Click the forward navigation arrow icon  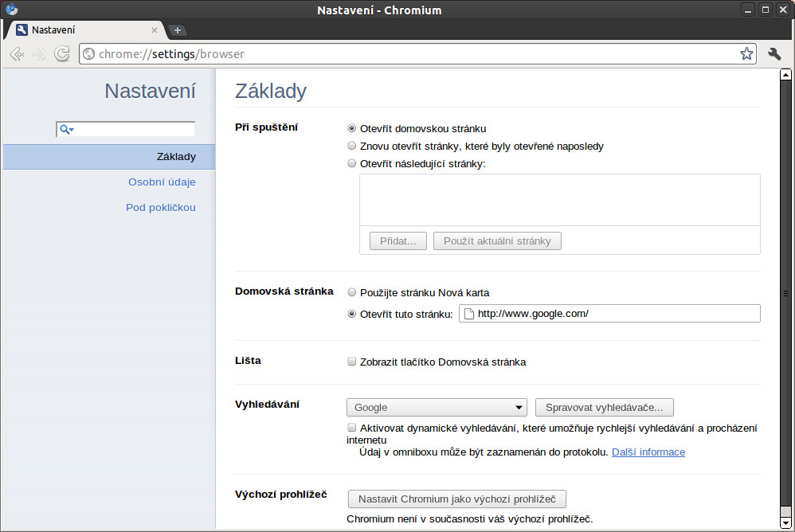pos(39,53)
